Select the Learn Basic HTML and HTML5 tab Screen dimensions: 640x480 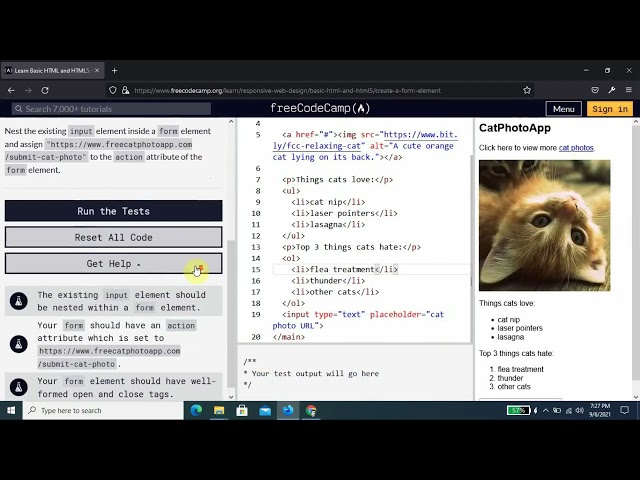pos(52,71)
